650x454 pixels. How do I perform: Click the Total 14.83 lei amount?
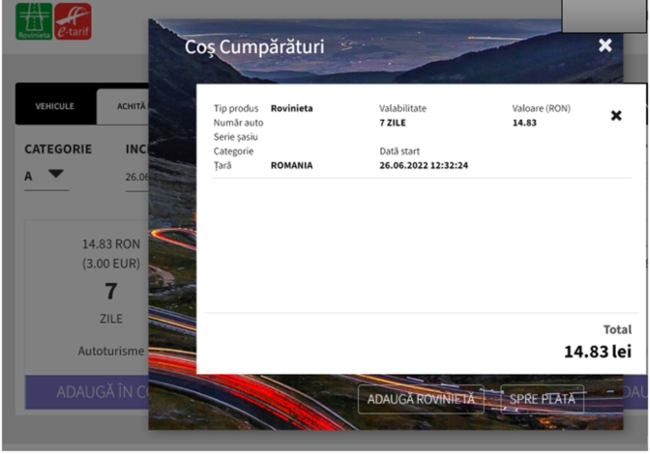597,351
